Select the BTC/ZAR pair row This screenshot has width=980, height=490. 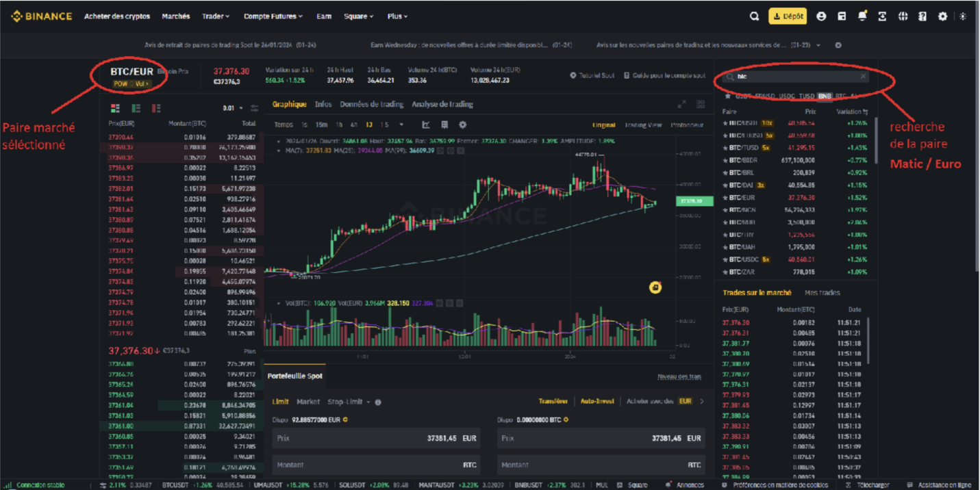794,272
